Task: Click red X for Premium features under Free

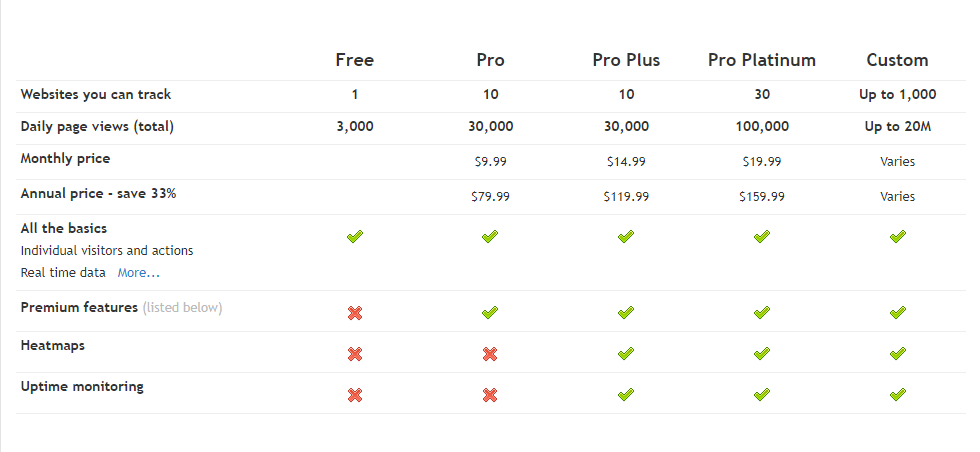Action: click(x=355, y=313)
